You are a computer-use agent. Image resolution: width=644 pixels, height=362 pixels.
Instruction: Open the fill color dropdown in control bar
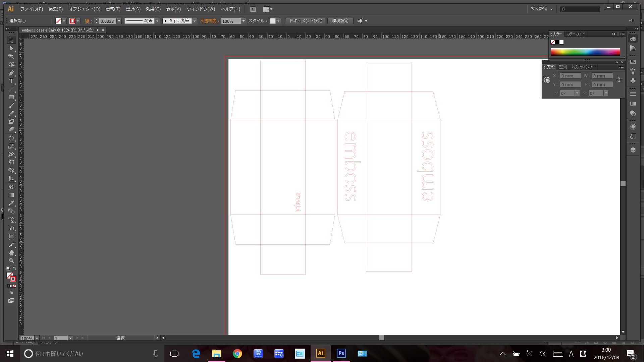(x=64, y=21)
